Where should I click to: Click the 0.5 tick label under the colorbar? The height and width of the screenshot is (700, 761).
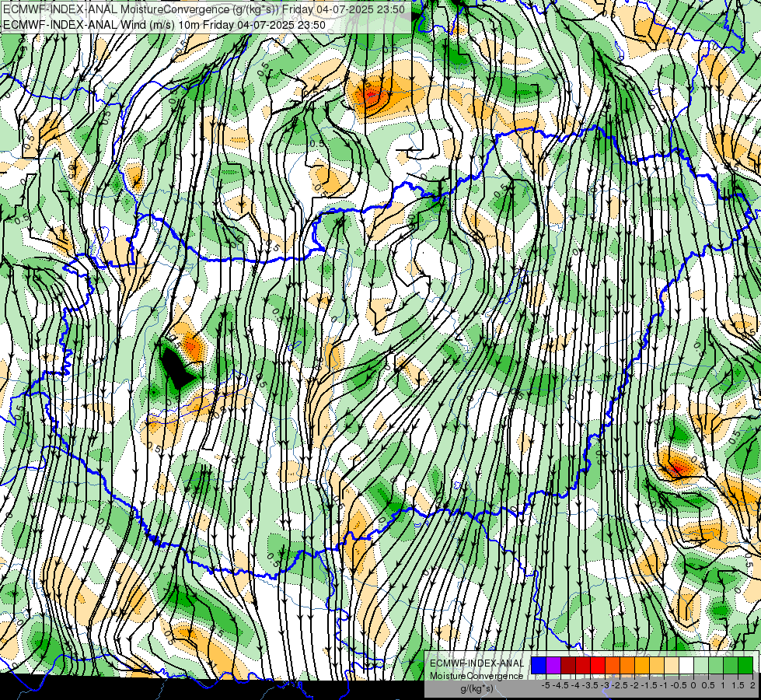pos(709,685)
